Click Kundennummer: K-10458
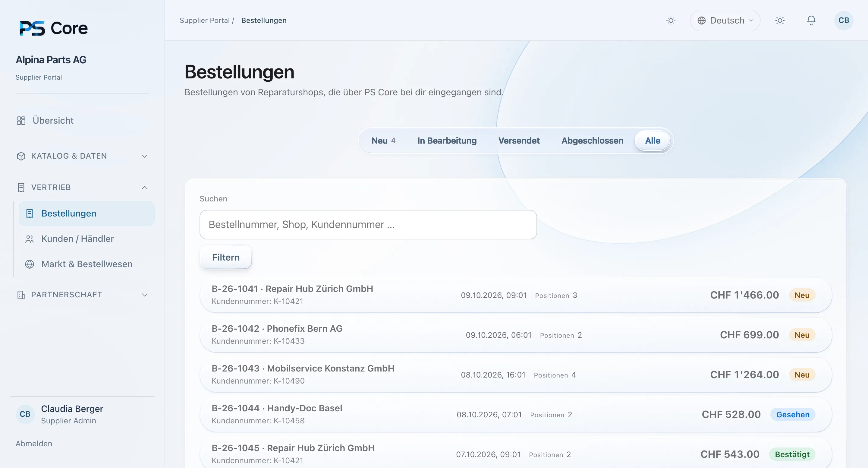The height and width of the screenshot is (468, 868). 258,421
